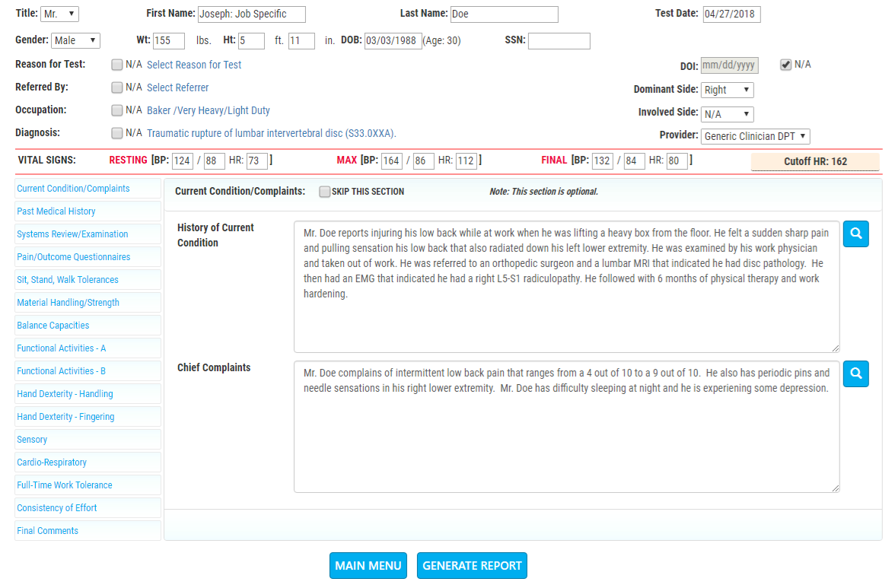895x588 pixels.
Task: Click the DOI date field
Action: (x=729, y=65)
